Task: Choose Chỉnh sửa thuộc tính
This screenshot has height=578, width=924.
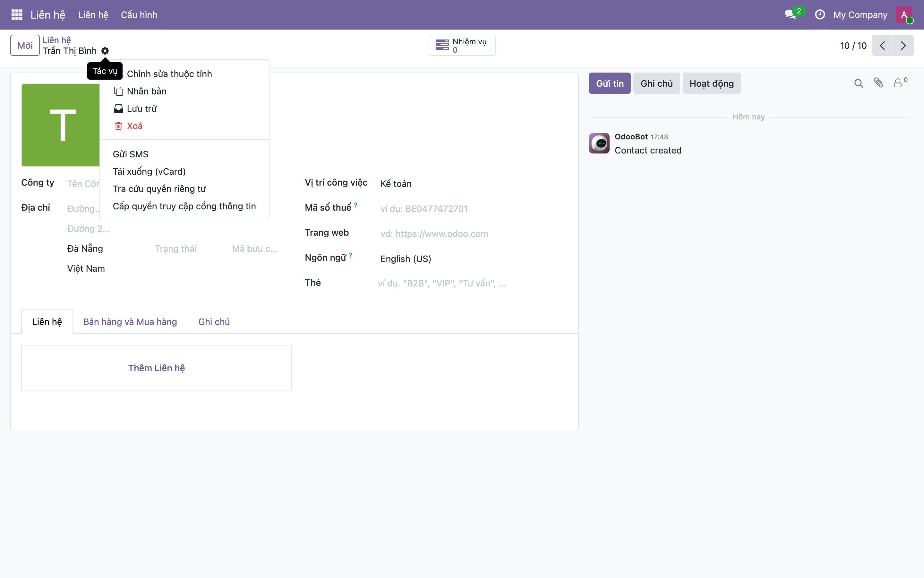Action: click(184, 74)
